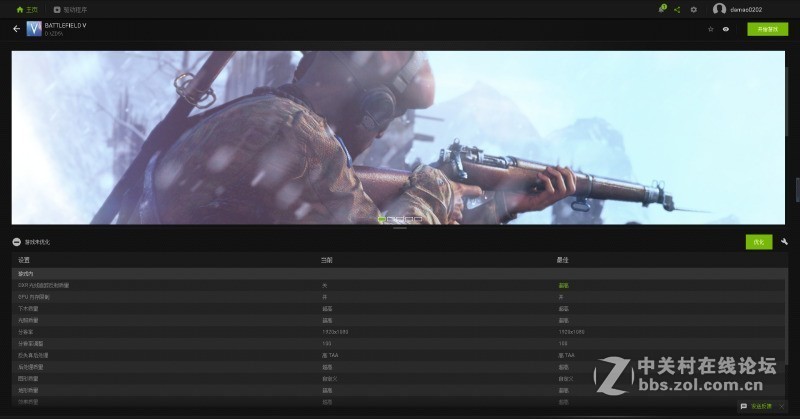Click the Battlefield V banner screenshot
Image resolution: width=800 pixels, height=419 pixels.
398,137
